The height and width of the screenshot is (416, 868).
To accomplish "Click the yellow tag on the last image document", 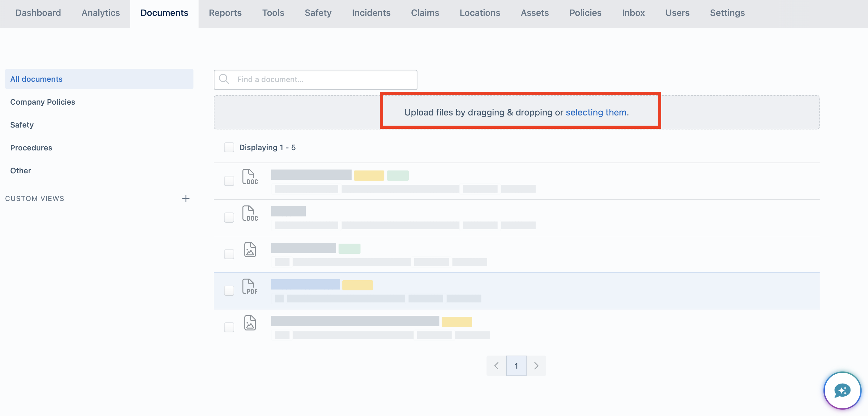I will click(457, 322).
